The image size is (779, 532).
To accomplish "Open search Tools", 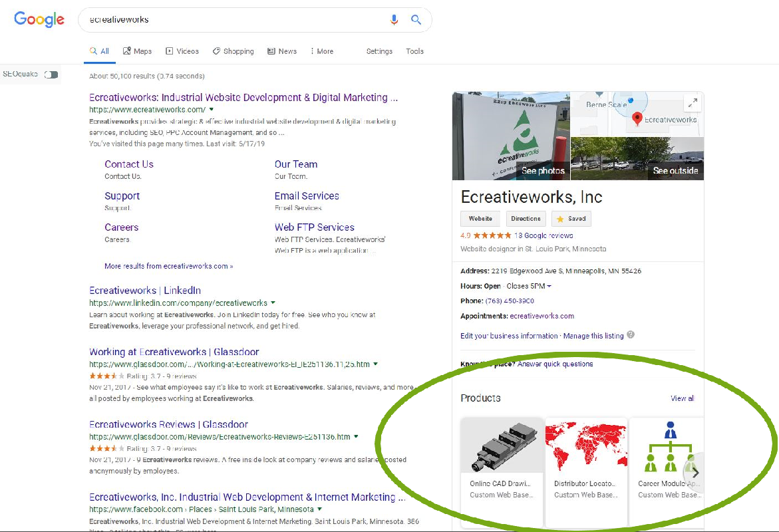I will (x=414, y=51).
